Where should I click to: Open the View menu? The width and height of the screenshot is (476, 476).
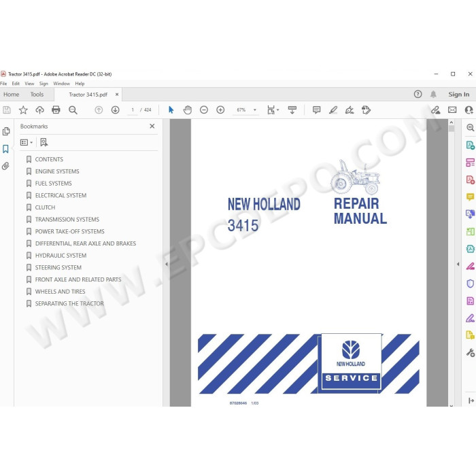[x=29, y=84]
